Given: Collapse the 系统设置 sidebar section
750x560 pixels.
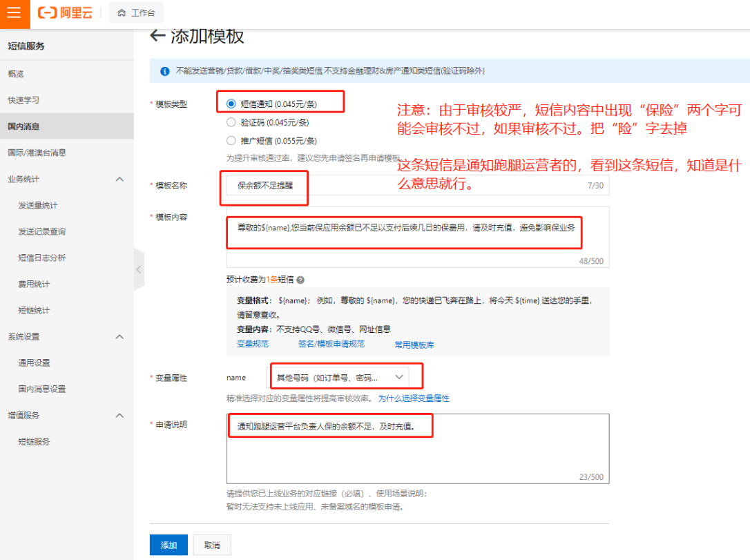Looking at the screenshot, I should coord(119,337).
